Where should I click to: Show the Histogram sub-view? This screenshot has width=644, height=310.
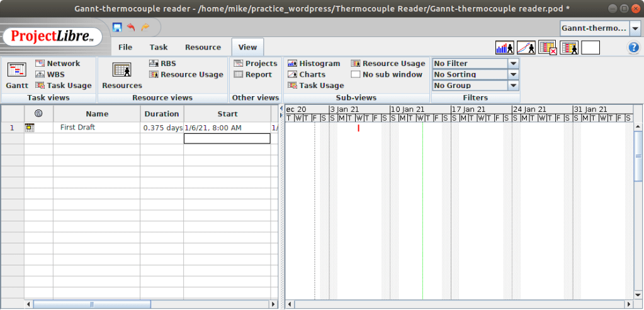[314, 64]
